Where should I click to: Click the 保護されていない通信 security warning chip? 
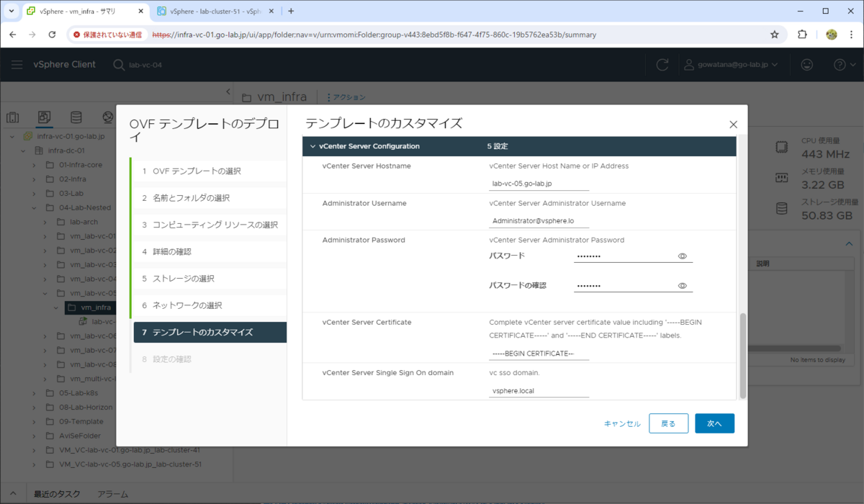108,35
